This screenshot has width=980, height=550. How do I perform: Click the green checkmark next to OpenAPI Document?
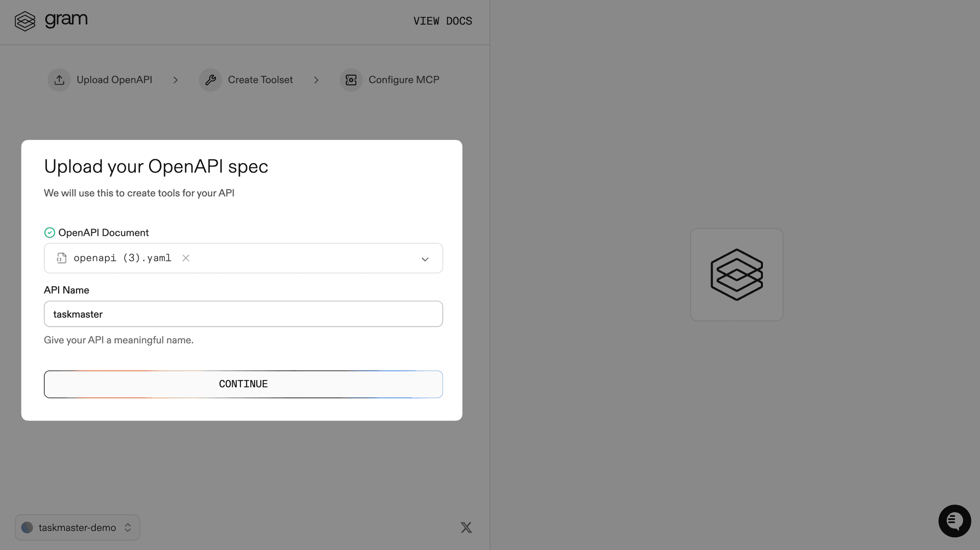pos(50,232)
